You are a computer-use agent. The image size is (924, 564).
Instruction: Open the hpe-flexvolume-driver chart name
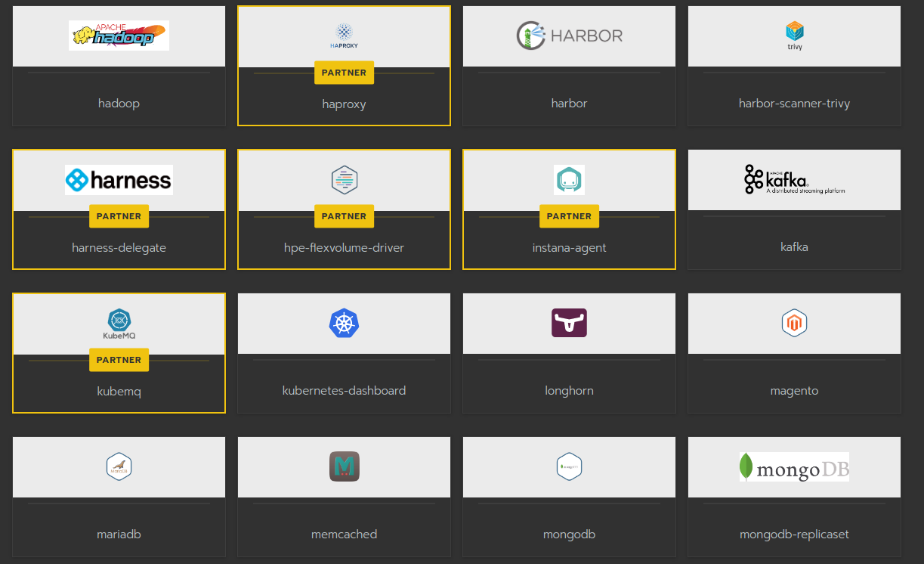344,247
